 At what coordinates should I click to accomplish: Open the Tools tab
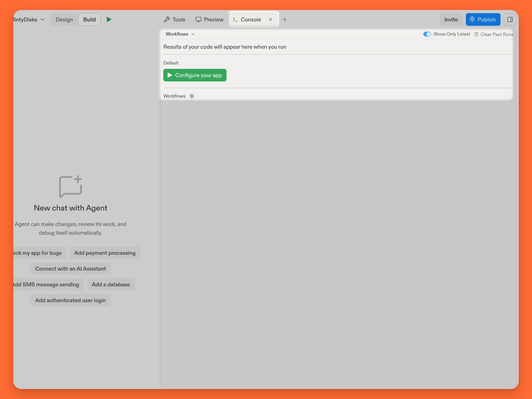pyautogui.click(x=175, y=20)
